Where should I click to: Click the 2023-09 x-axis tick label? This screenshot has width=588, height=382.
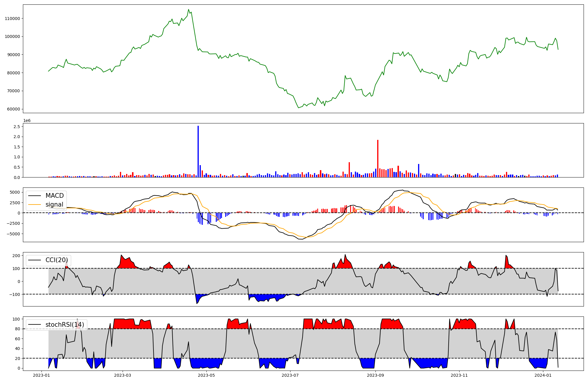pyautogui.click(x=375, y=375)
